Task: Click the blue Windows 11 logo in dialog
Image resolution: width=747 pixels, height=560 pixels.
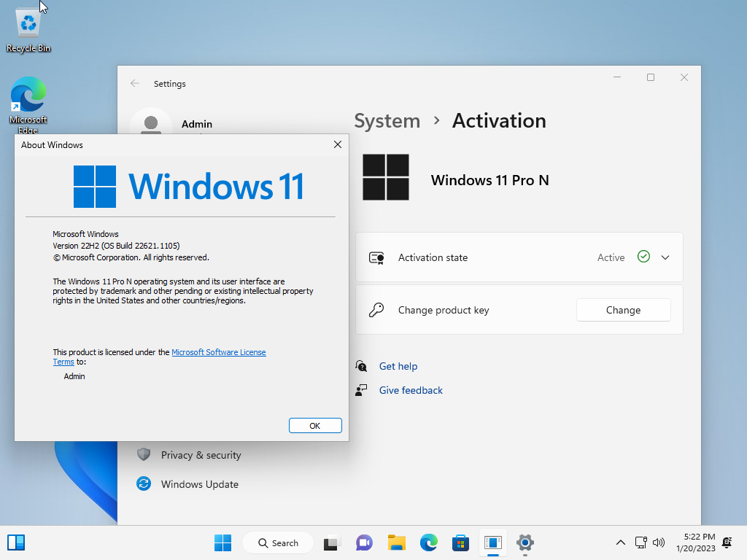Action: point(189,186)
